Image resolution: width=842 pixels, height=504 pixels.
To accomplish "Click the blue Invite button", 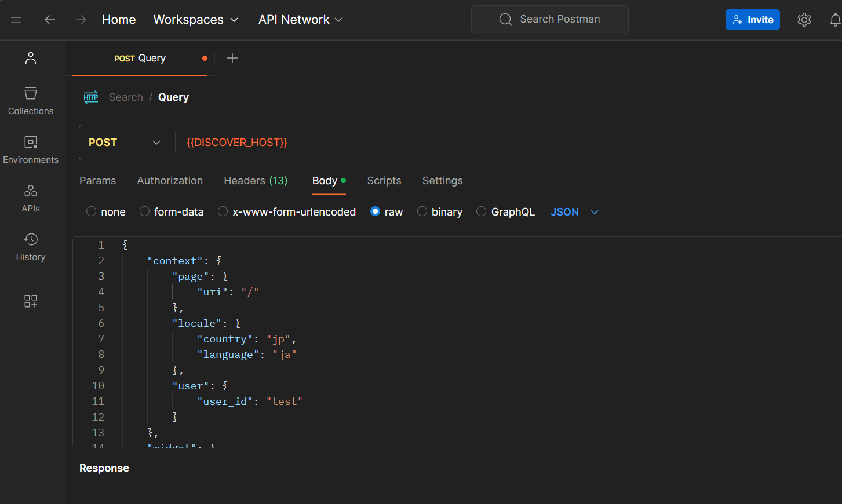I will tap(752, 20).
